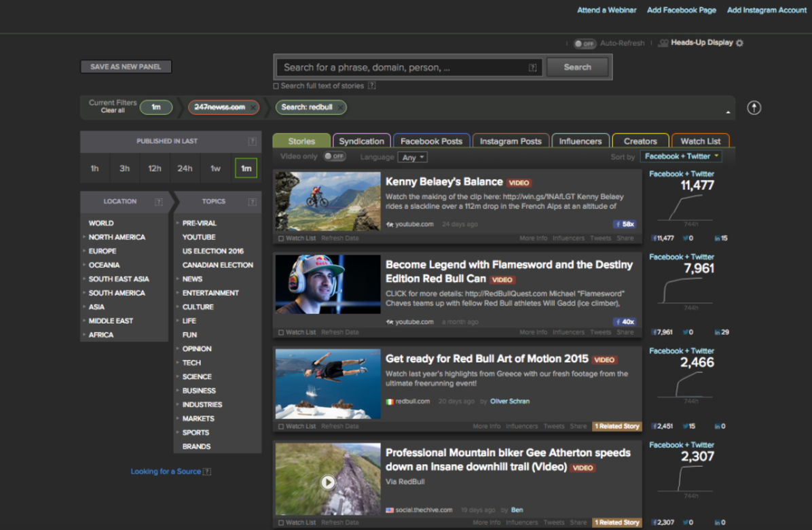Click help icon inside the search field
This screenshot has width=812, height=530.
tap(532, 68)
